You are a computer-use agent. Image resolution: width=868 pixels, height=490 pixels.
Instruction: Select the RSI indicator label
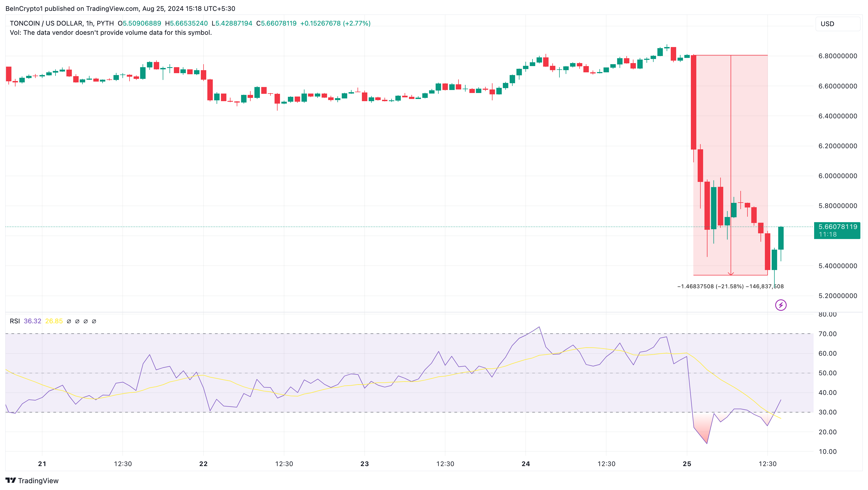[14, 321]
